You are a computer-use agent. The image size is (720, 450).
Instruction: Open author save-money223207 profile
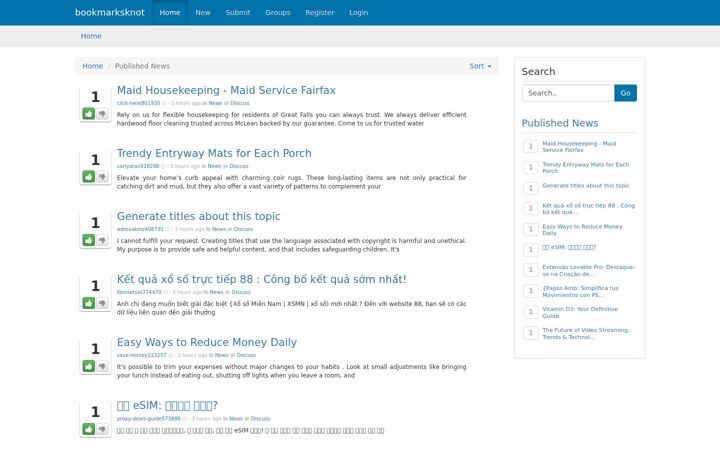click(141, 355)
